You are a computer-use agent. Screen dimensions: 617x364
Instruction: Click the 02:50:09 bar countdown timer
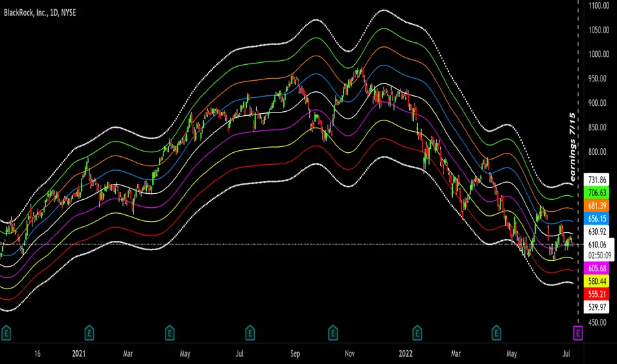pyautogui.click(x=599, y=255)
